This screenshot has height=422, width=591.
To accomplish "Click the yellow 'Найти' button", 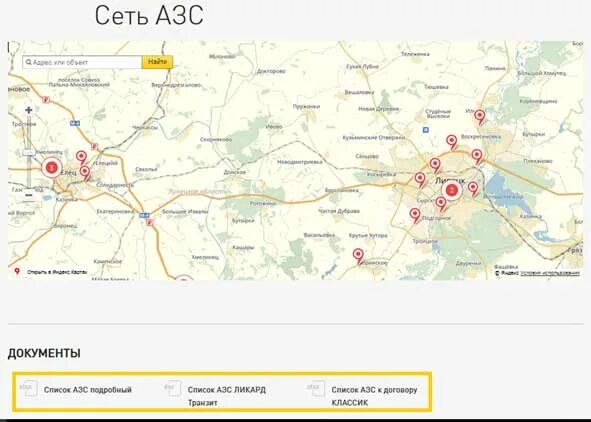I will [158, 62].
